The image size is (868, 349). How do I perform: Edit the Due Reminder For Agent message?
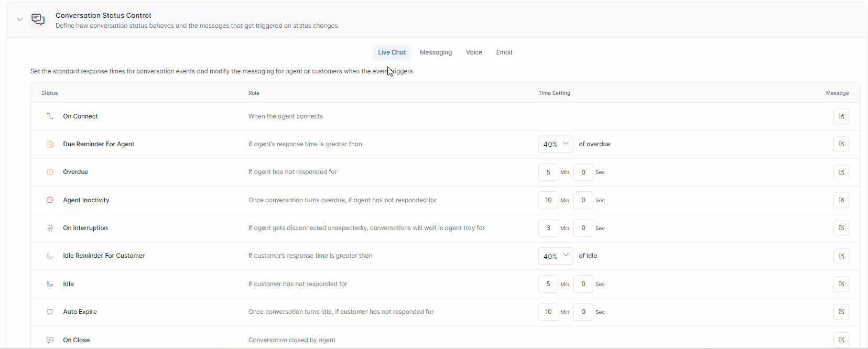(841, 144)
